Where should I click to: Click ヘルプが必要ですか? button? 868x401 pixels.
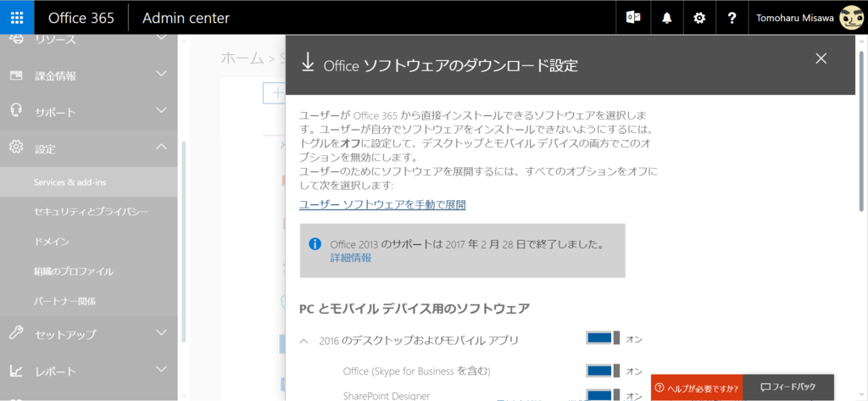pyautogui.click(x=697, y=387)
